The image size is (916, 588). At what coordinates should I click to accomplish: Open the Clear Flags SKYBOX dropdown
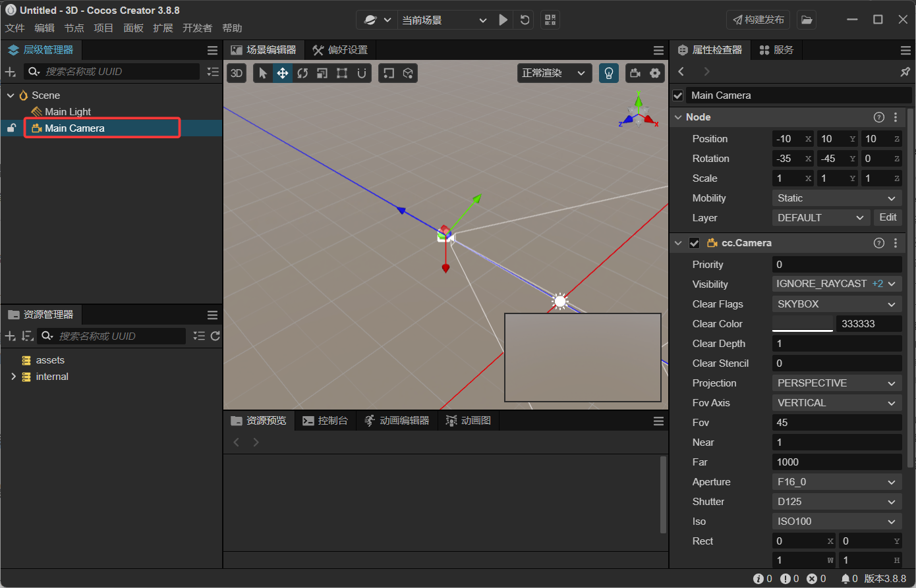[x=837, y=304]
